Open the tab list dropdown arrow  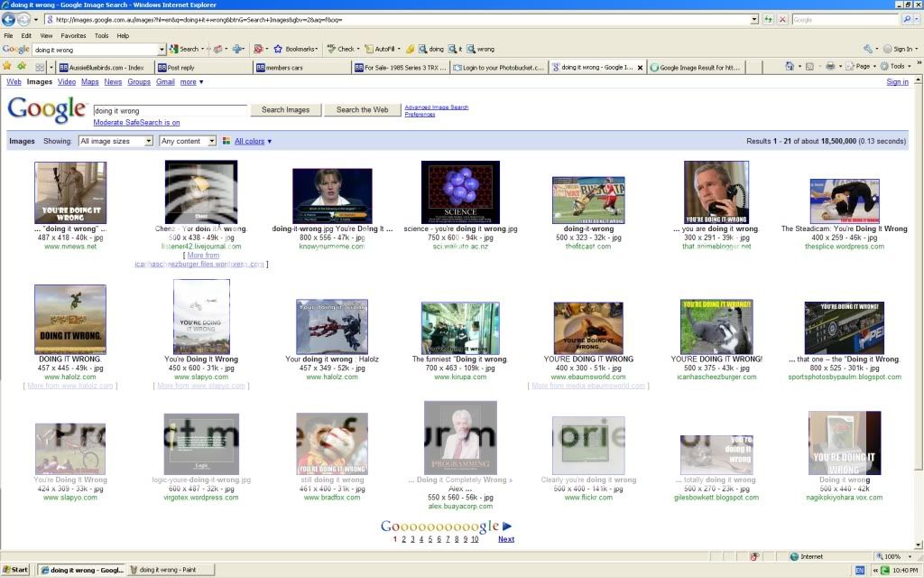click(51, 67)
